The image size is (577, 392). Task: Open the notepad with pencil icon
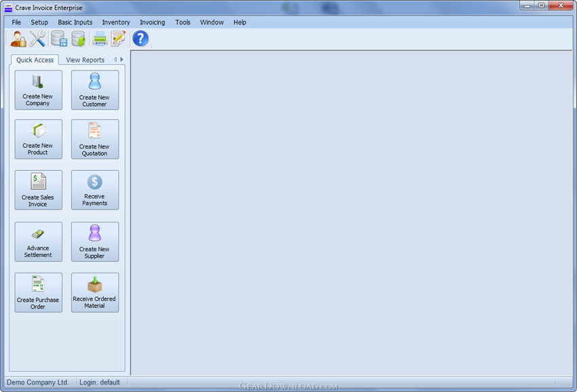[x=118, y=39]
